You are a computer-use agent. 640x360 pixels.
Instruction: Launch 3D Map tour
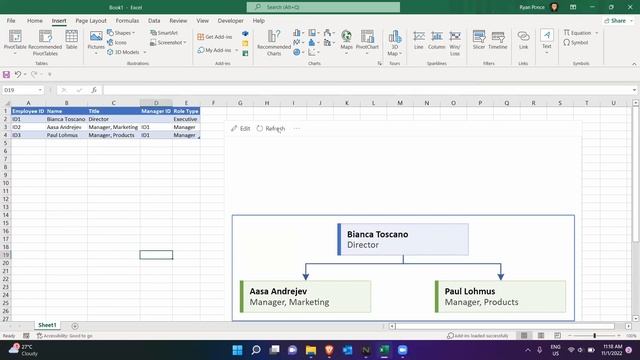pos(394,42)
